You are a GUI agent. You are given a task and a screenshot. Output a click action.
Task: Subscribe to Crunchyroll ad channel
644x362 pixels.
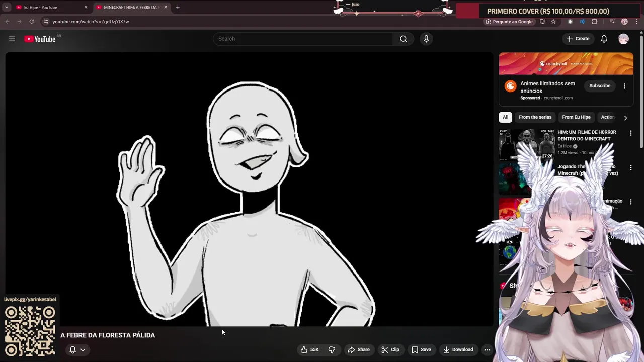click(x=600, y=86)
